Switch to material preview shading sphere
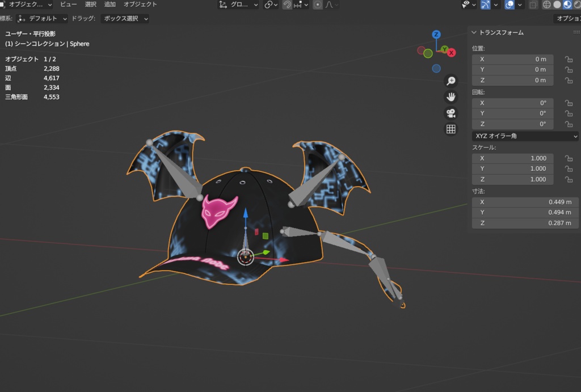Screen dimensions: 581x392 [x=567, y=5]
